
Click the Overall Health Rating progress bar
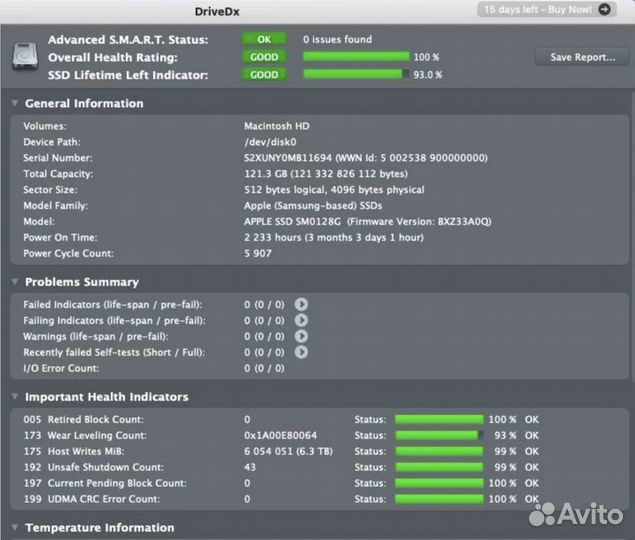tap(356, 57)
